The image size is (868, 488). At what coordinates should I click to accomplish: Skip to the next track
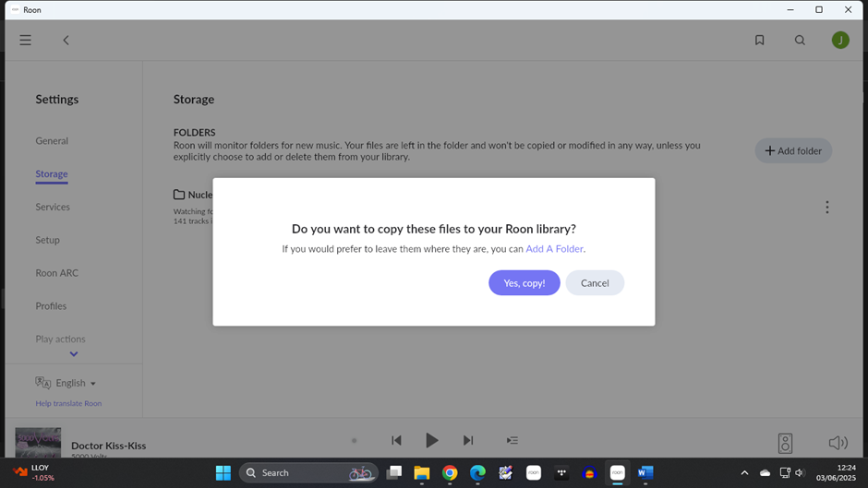[468, 441]
